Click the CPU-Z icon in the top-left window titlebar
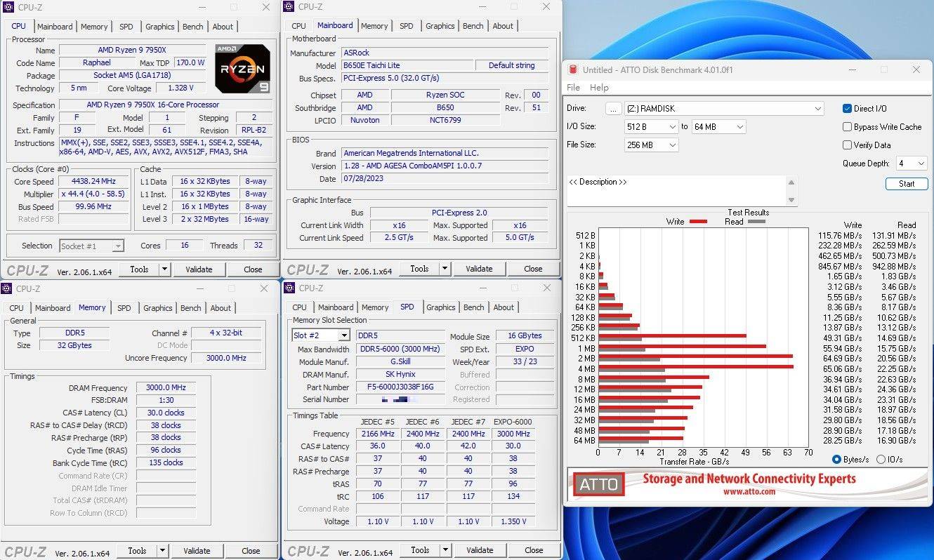Viewport: 934px width, 560px height. [7, 7]
